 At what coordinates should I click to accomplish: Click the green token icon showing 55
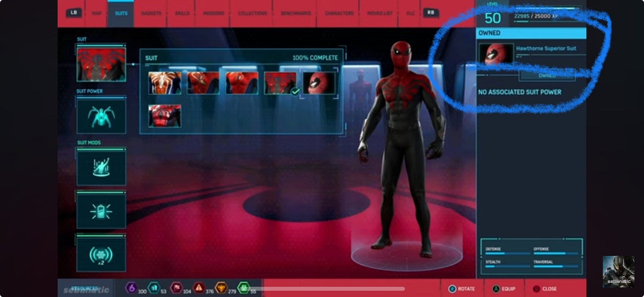244,288
